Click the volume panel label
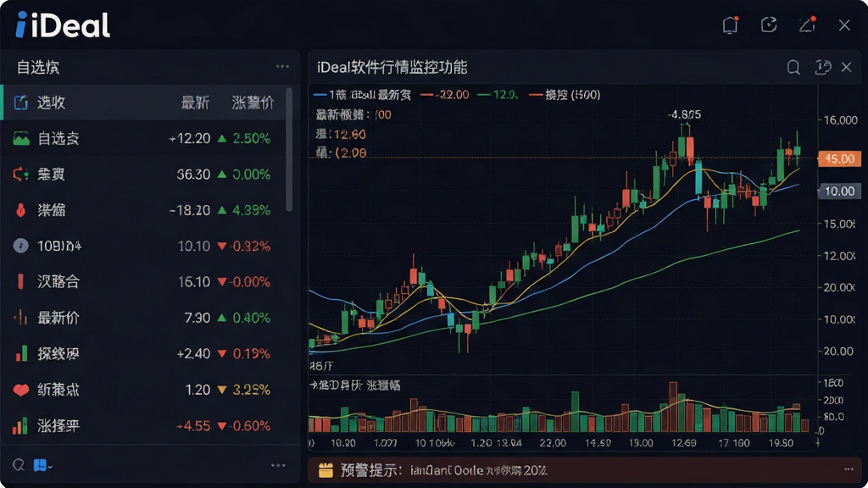 pos(355,385)
